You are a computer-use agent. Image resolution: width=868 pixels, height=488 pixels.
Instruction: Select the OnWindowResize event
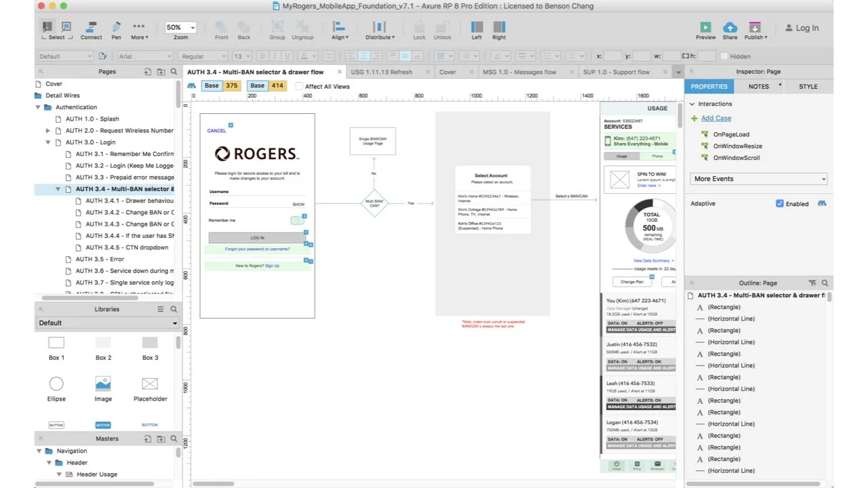[738, 146]
